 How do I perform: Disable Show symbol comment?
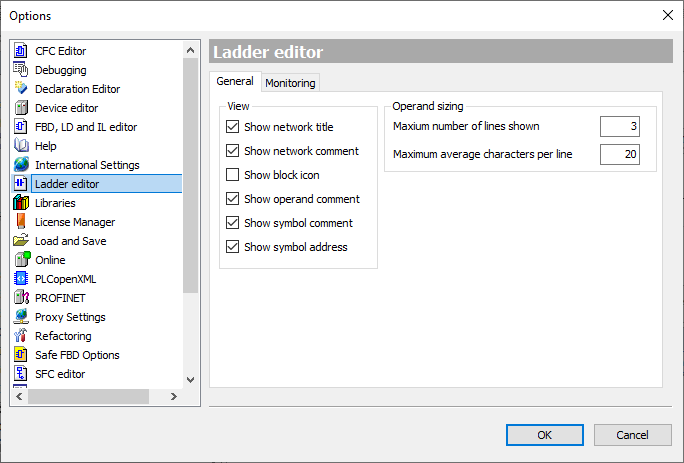pos(233,223)
